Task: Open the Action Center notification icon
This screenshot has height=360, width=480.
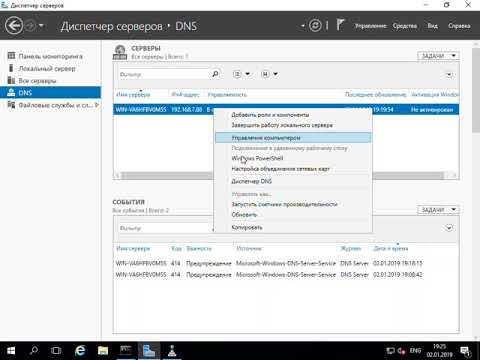Action: coord(465,351)
